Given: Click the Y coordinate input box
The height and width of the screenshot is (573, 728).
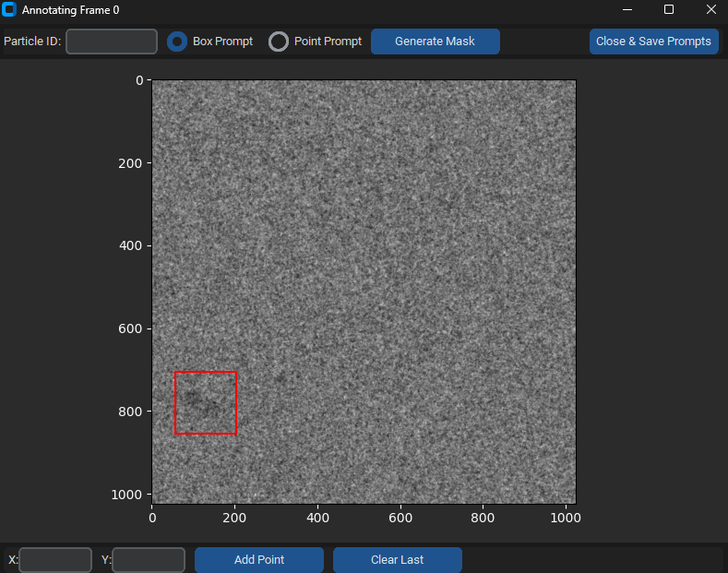Looking at the screenshot, I should click(x=149, y=560).
